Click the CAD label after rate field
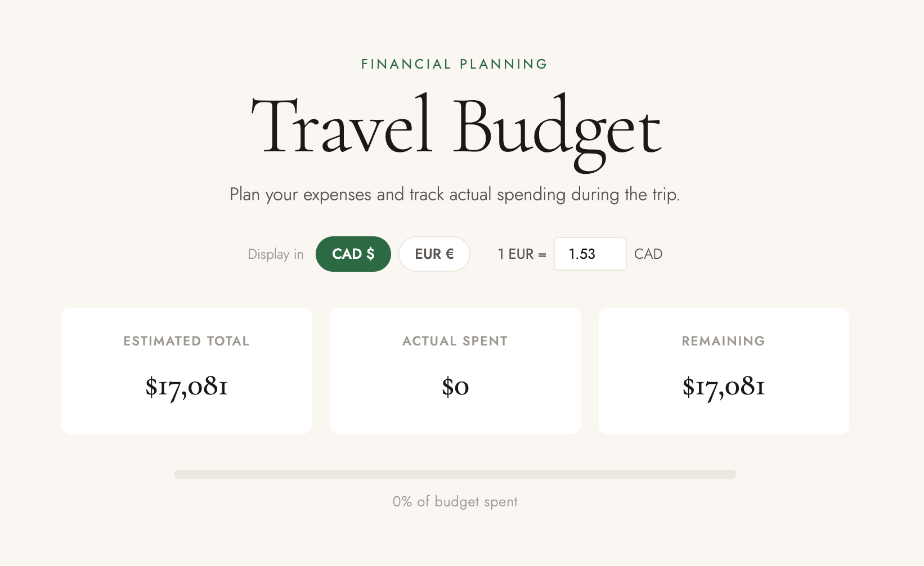 (648, 254)
